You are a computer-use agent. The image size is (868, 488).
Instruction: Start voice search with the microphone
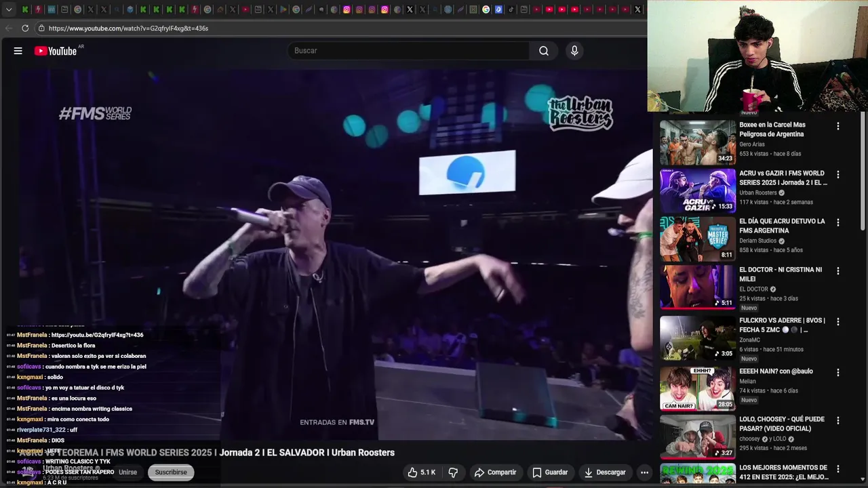574,51
